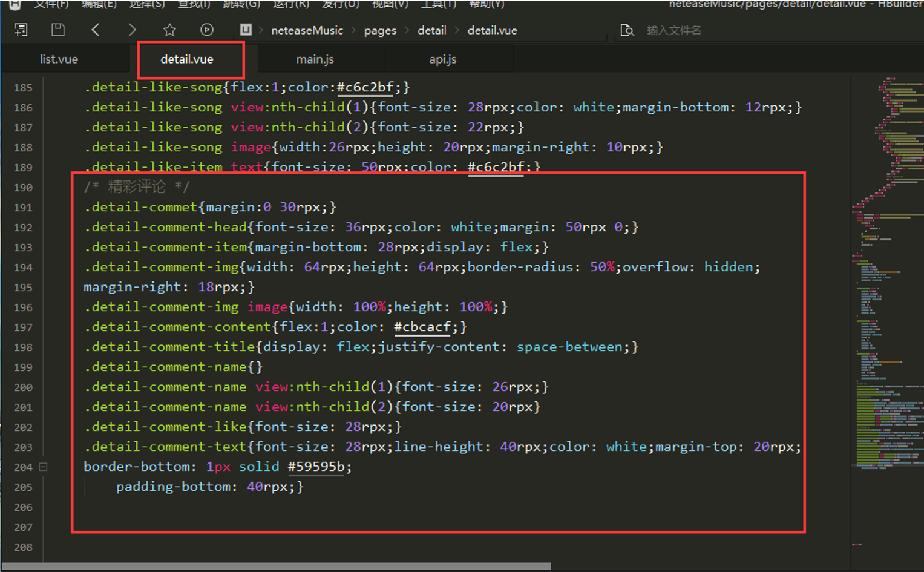Click the star bookmark toolbar icon
The width and height of the screenshot is (924, 572).
169,30
